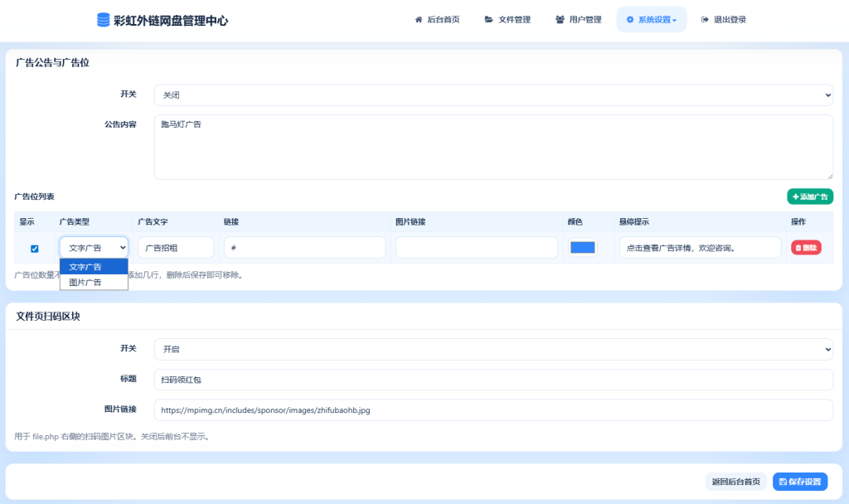This screenshot has width=849, height=504.
Task: Click the blue database logo icon
Action: [104, 20]
